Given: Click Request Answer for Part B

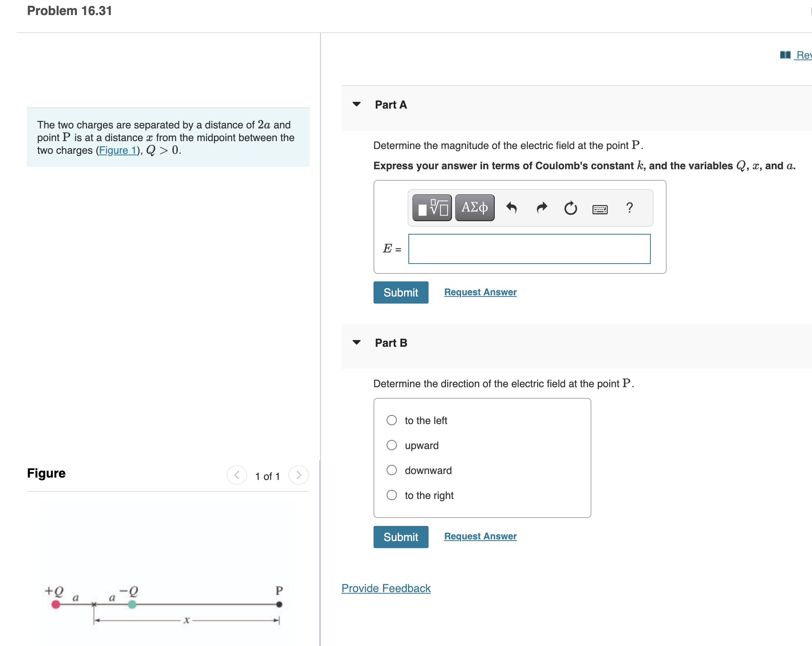Looking at the screenshot, I should click(480, 536).
